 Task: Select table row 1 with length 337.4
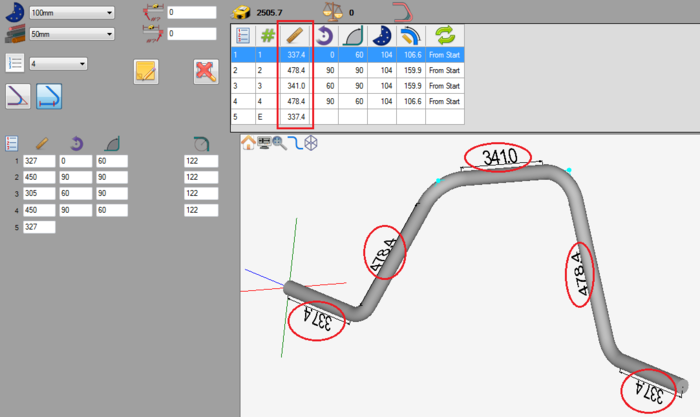(x=348, y=55)
